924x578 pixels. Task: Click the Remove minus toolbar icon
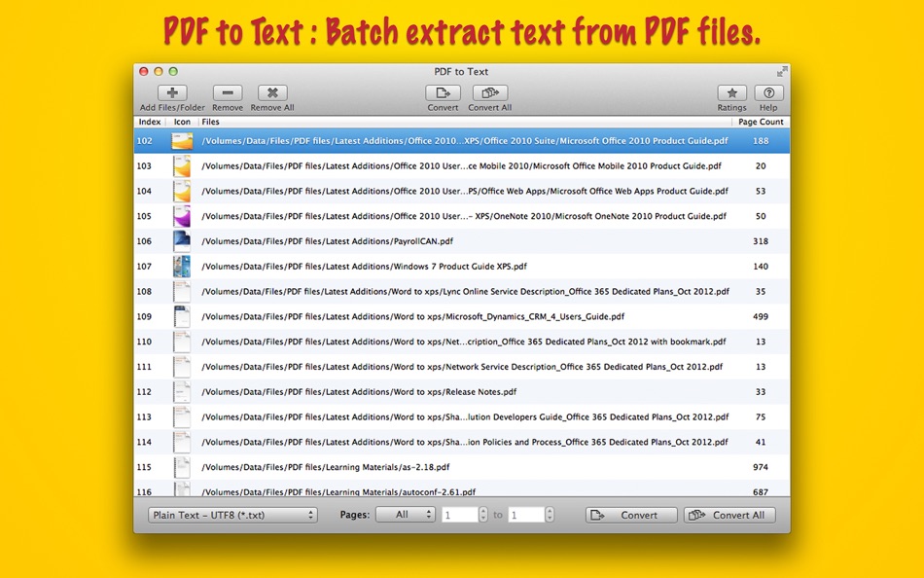pyautogui.click(x=228, y=92)
